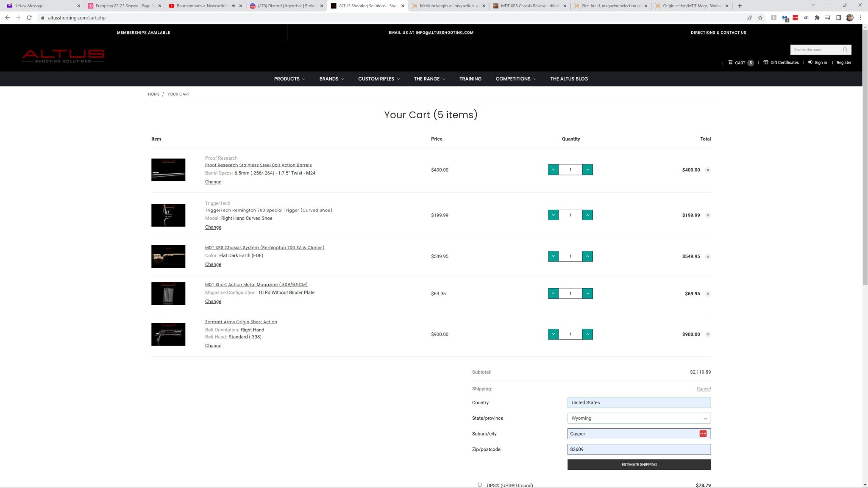Toggle browser side panel icon

click(x=839, y=18)
